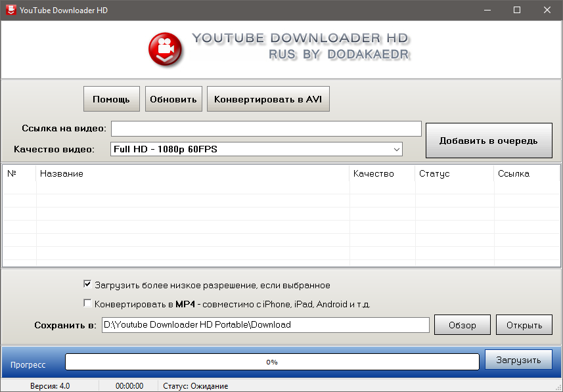This screenshot has height=392, width=563.
Task: Click the Качество column header
Action: tap(381, 173)
